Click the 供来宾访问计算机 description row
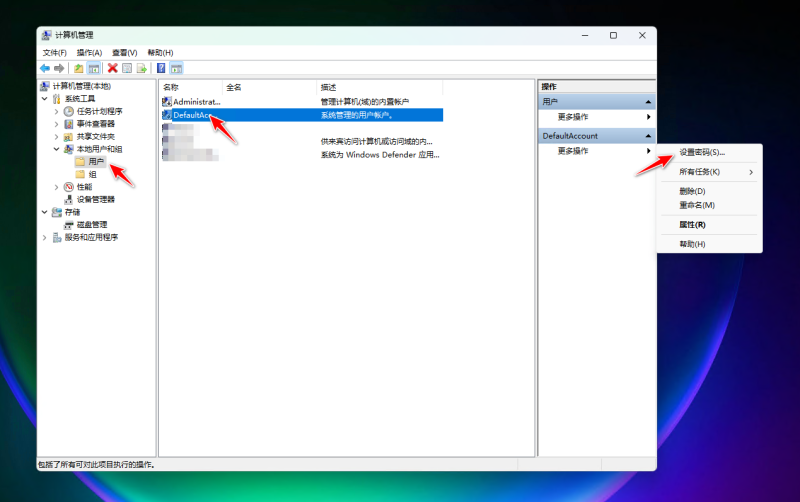Screen dimensions: 800x502 pyautogui.click(x=377, y=141)
